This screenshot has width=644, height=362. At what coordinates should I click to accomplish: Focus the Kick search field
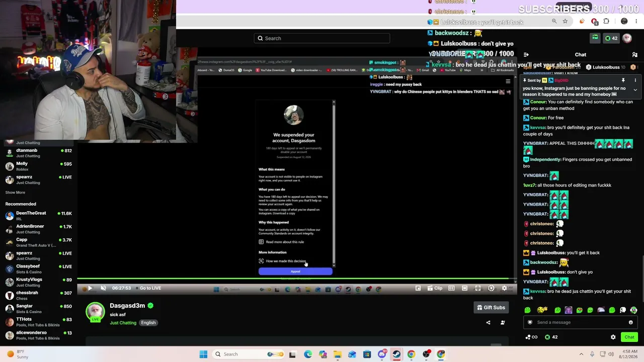coord(322,38)
